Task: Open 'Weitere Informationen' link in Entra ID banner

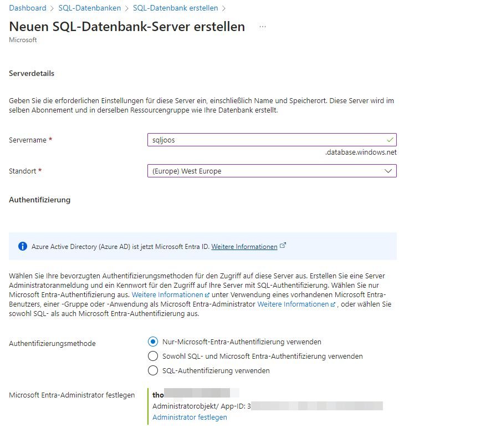Action: coord(244,247)
